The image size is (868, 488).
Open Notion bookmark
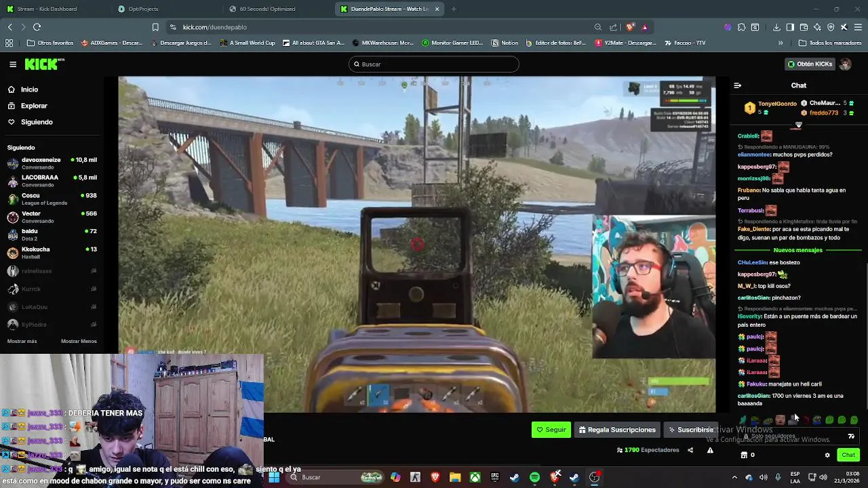tap(505, 43)
